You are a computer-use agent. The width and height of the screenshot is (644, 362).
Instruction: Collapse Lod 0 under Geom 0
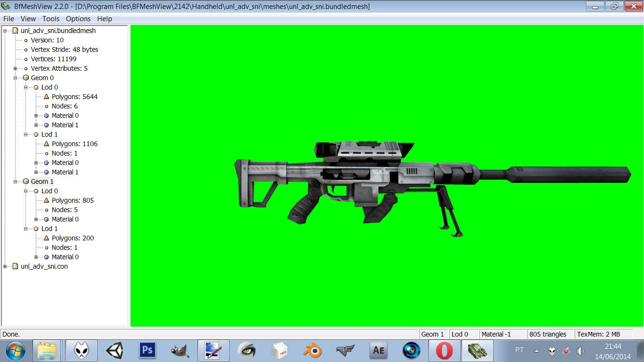point(26,87)
